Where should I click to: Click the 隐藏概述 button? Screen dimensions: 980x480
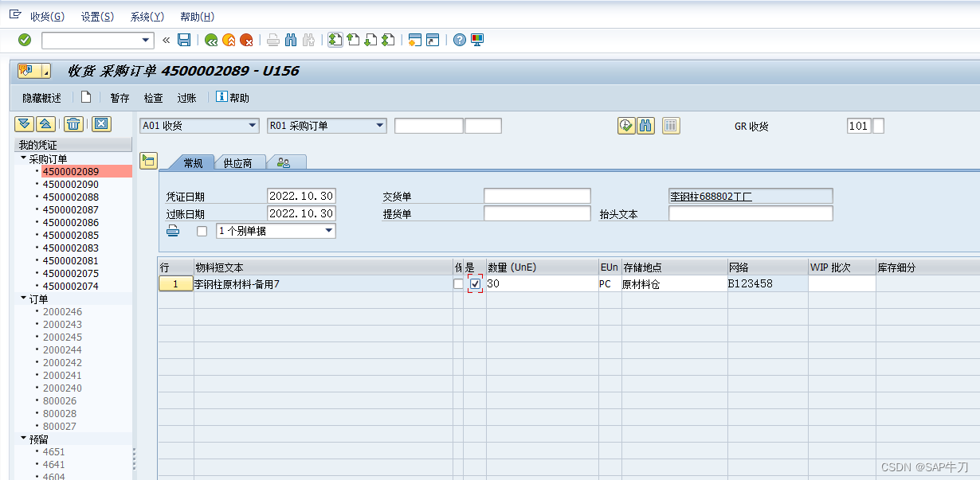coord(41,98)
